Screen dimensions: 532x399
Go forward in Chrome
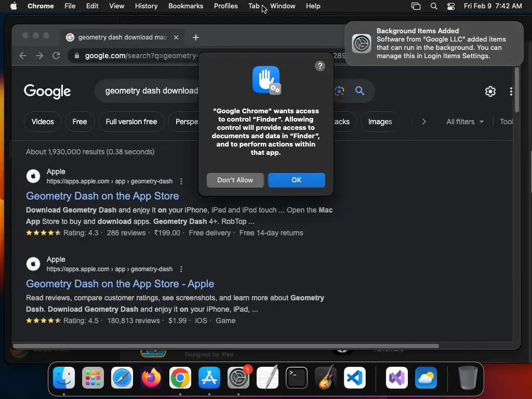[x=39, y=56]
